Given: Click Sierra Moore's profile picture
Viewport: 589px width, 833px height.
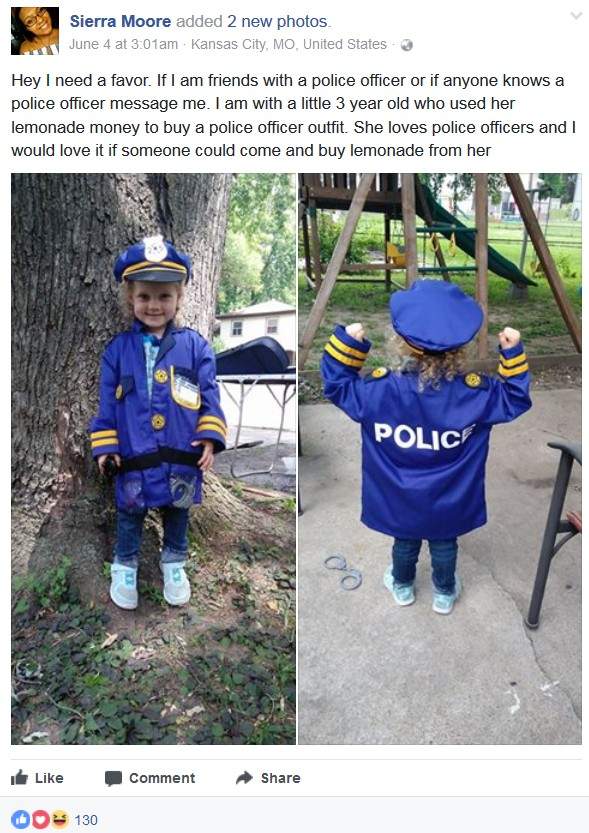Looking at the screenshot, I should pyautogui.click(x=35, y=31).
